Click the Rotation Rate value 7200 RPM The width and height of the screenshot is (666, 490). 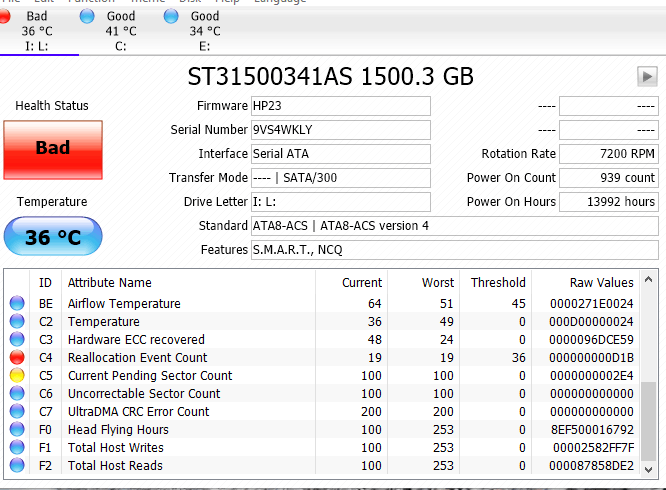609,154
